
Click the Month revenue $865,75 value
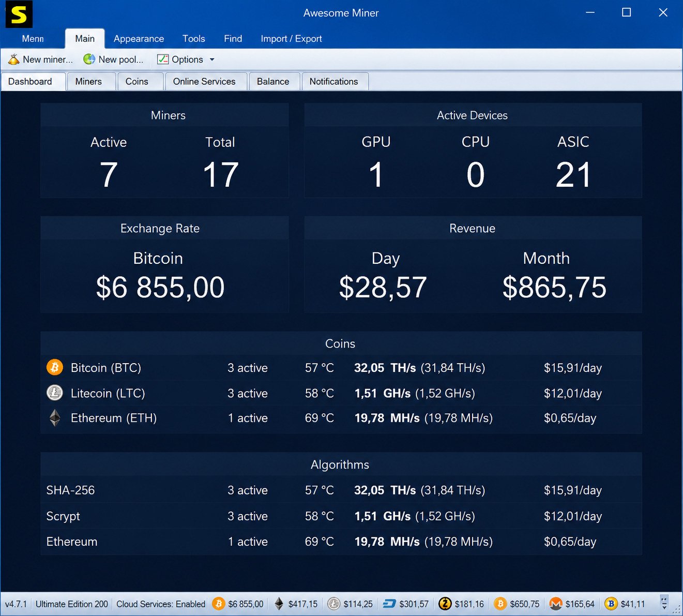[x=554, y=287]
